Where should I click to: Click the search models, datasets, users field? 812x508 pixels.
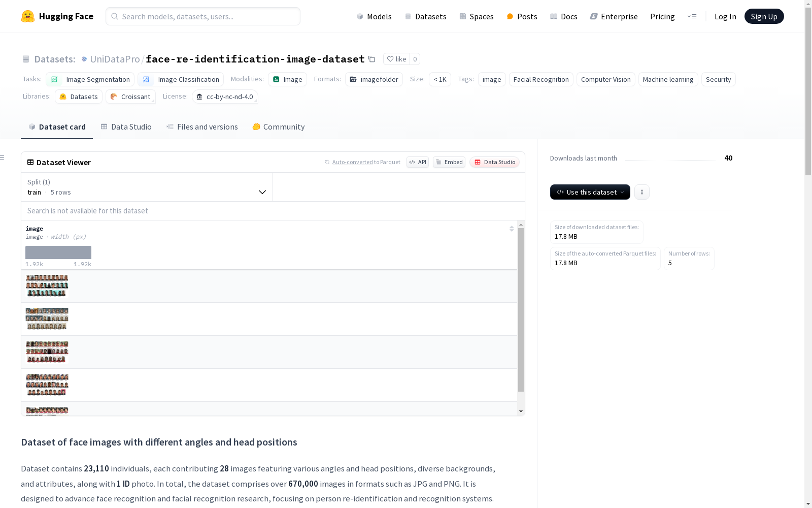pyautogui.click(x=203, y=16)
